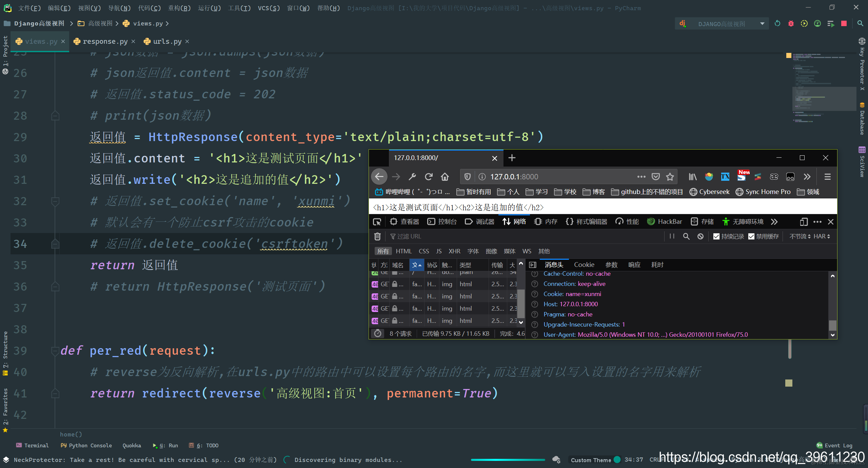This screenshot has width=868, height=468.
Task: Toggle the request details pane icon
Action: click(x=533, y=265)
